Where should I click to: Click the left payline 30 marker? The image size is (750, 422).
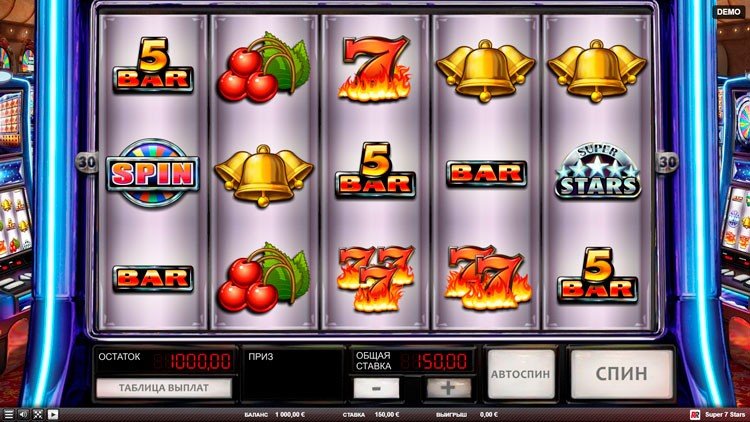pyautogui.click(x=87, y=163)
